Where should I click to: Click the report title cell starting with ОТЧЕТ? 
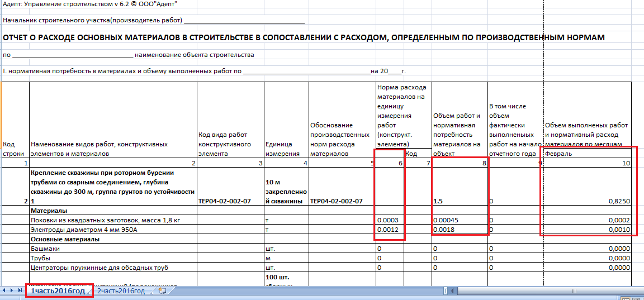pyautogui.click(x=304, y=37)
